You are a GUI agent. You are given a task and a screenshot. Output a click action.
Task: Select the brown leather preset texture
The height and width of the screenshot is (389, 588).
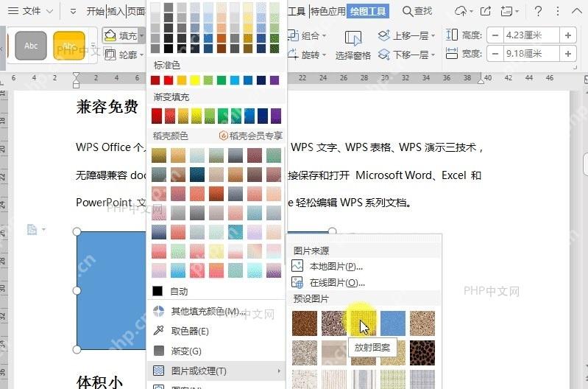pyautogui.click(x=305, y=323)
